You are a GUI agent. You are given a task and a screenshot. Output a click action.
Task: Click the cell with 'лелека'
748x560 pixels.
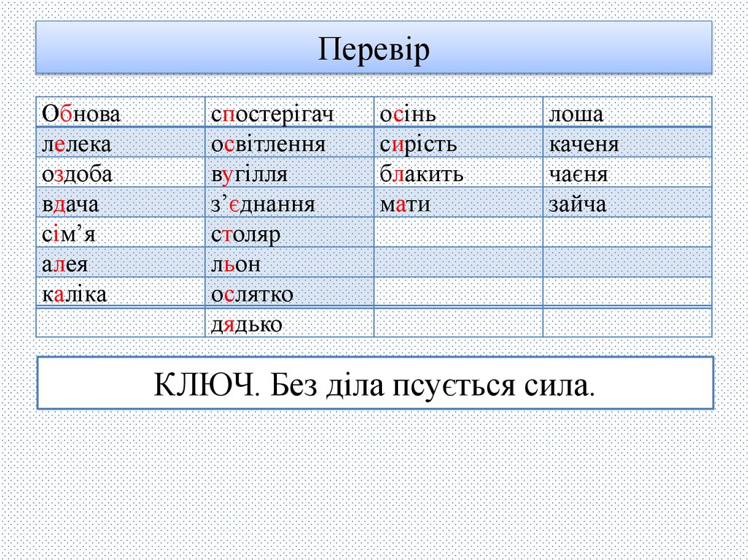121,142
